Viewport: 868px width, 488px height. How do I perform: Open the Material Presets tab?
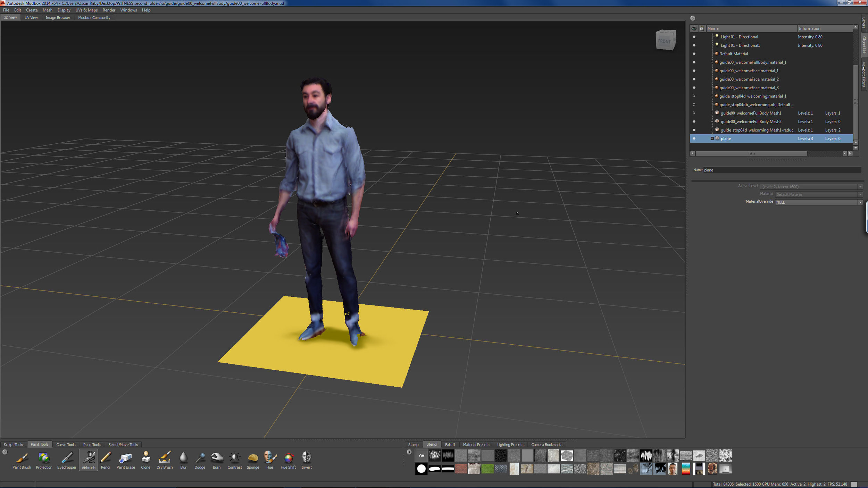476,445
